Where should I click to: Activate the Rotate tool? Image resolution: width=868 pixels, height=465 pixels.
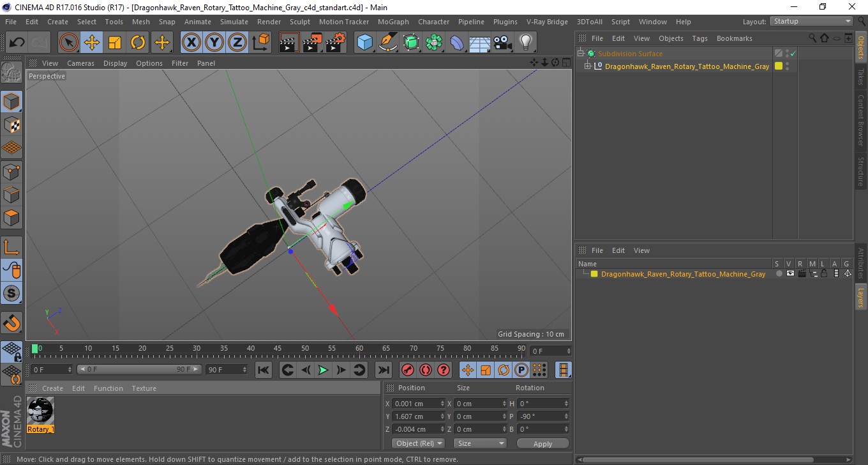point(138,43)
